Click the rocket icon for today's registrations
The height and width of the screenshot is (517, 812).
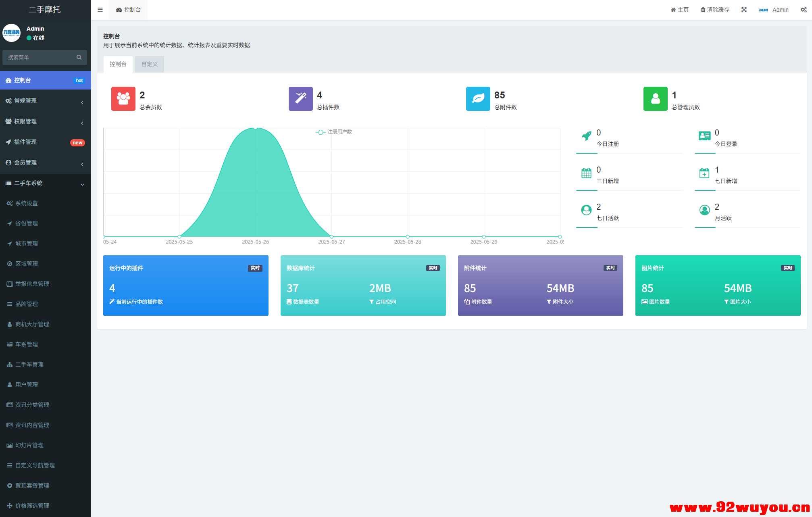[586, 136]
